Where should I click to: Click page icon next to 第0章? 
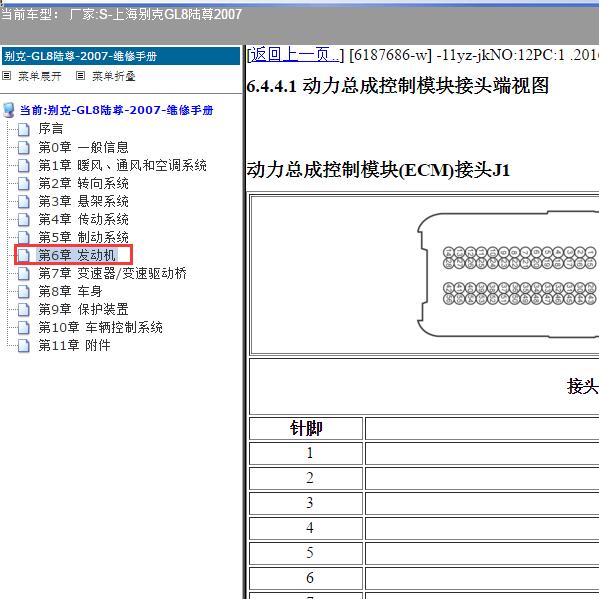click(x=24, y=147)
